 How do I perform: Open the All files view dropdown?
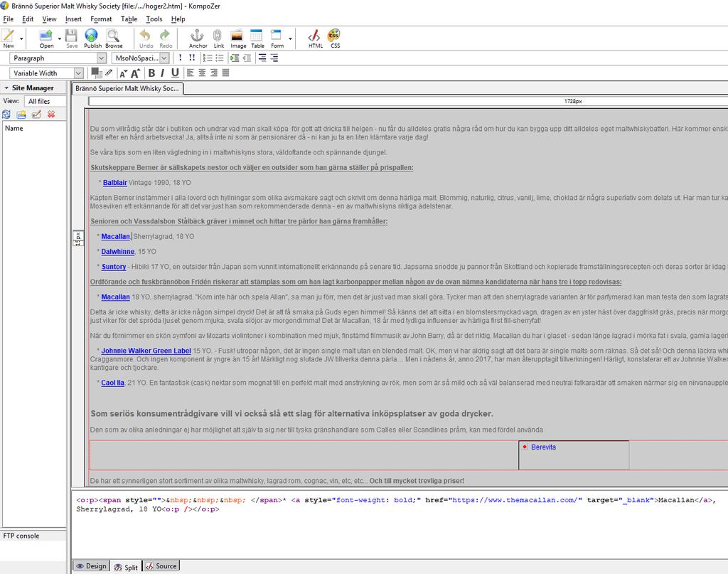pyautogui.click(x=45, y=101)
